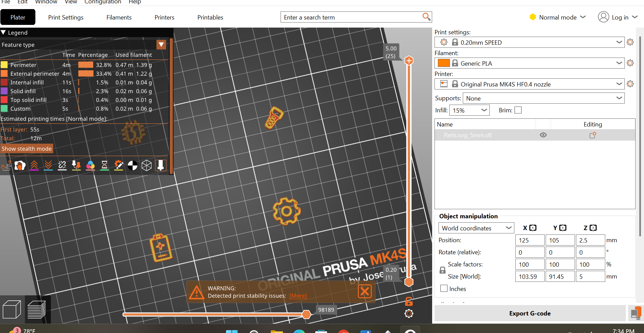Image resolution: width=644 pixels, height=333 pixels.
Task: Click Export G-code button
Action: click(530, 313)
